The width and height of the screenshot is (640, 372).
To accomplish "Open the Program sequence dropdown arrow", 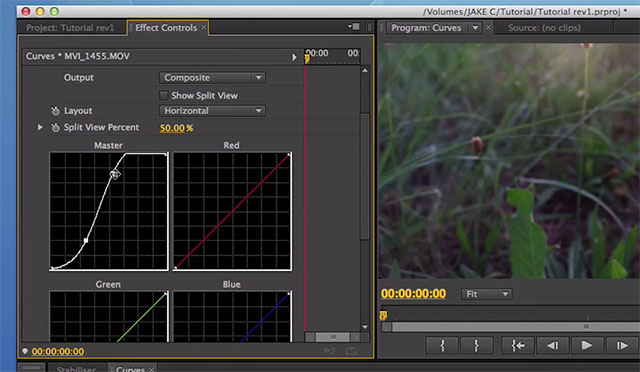I will click(475, 28).
